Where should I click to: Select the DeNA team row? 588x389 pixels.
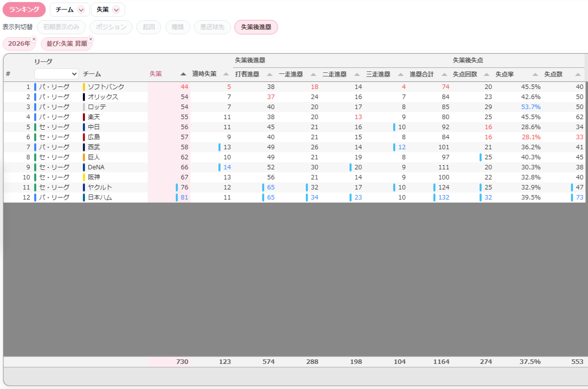click(x=294, y=167)
